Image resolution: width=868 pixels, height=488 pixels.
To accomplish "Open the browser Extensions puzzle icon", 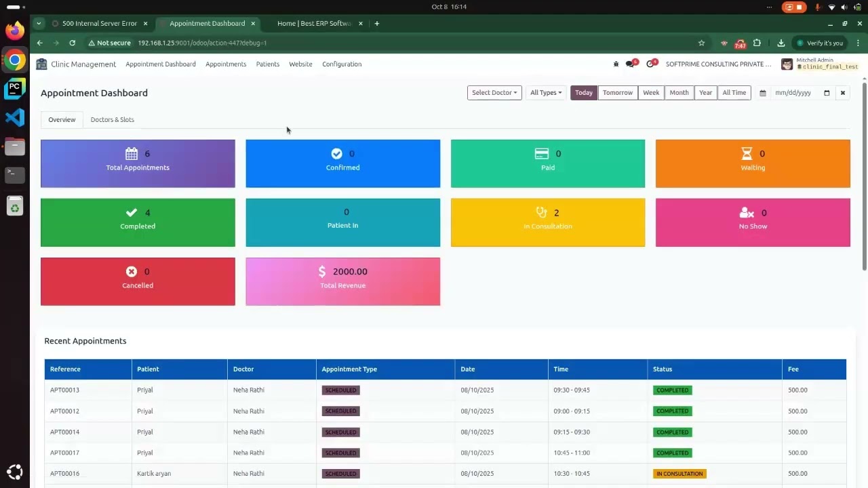I will click(x=757, y=43).
